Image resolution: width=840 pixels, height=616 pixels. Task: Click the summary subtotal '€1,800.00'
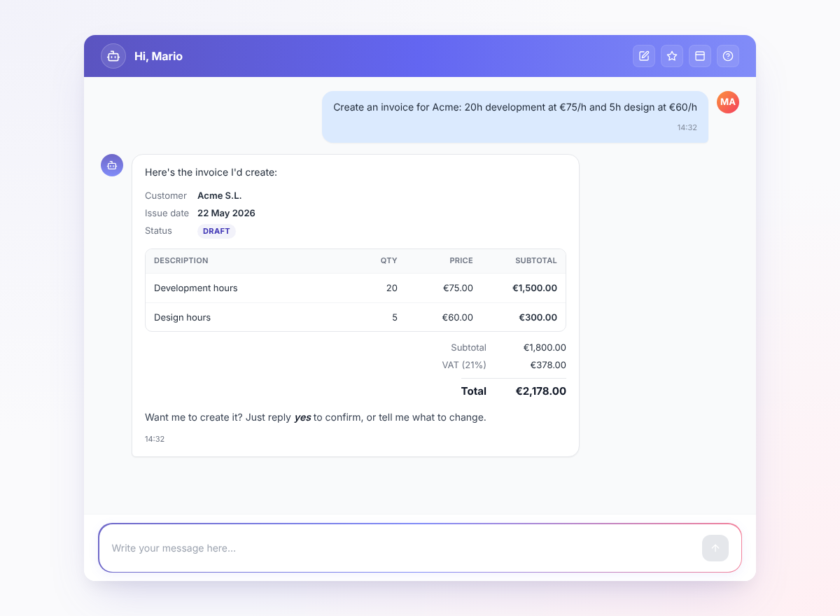pos(545,348)
